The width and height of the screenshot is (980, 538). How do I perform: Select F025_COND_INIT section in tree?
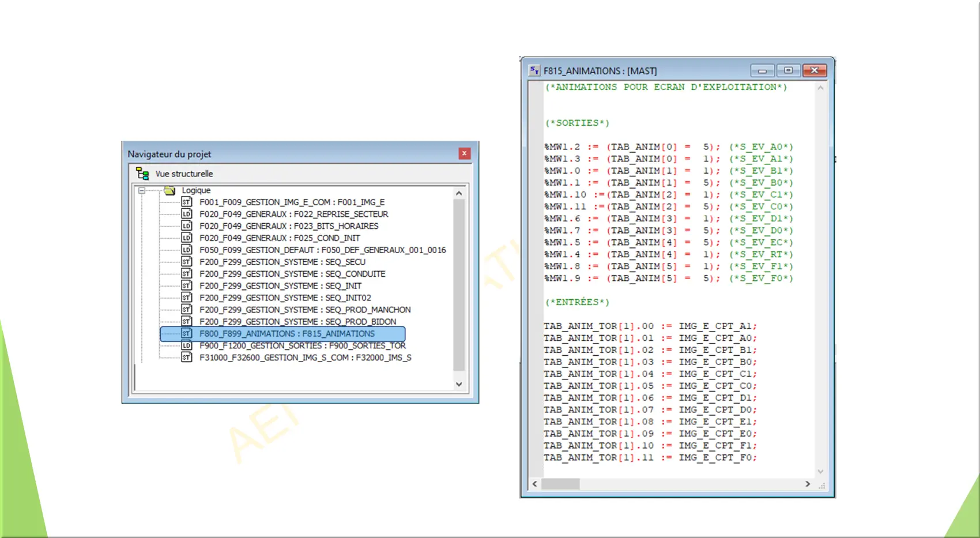point(280,238)
